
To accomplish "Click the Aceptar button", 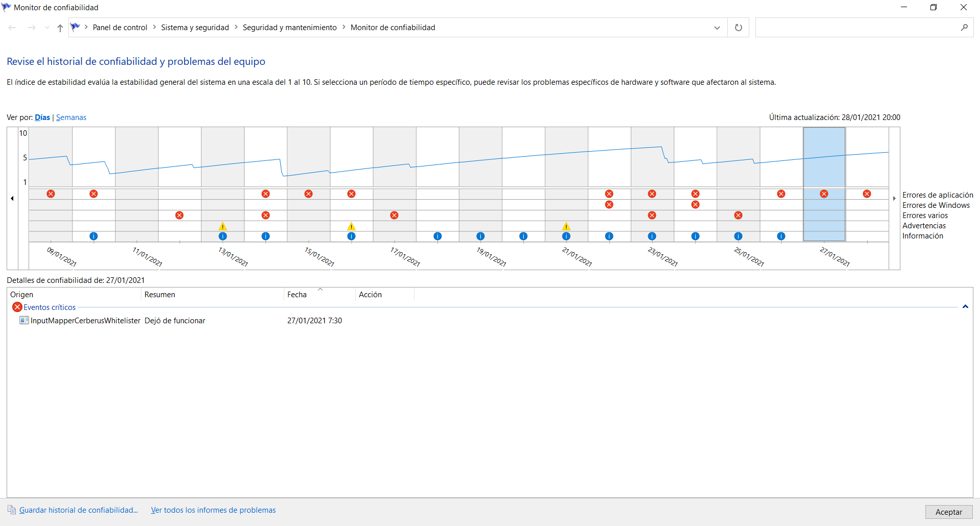I will [949, 512].
